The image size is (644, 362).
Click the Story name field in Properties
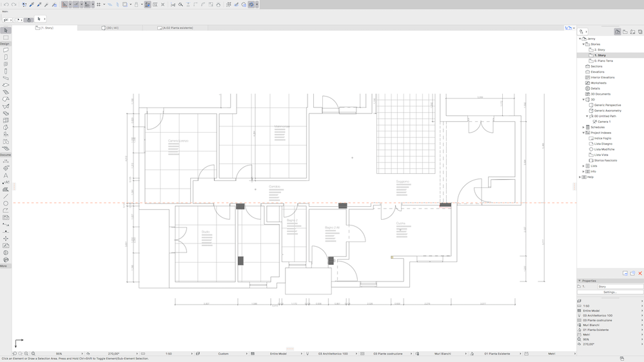click(620, 287)
